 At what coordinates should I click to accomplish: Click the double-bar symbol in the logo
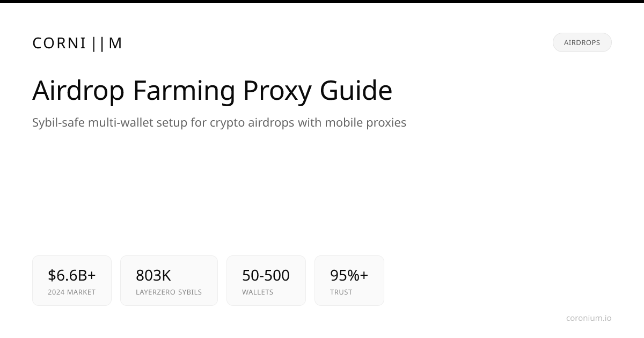click(98, 43)
